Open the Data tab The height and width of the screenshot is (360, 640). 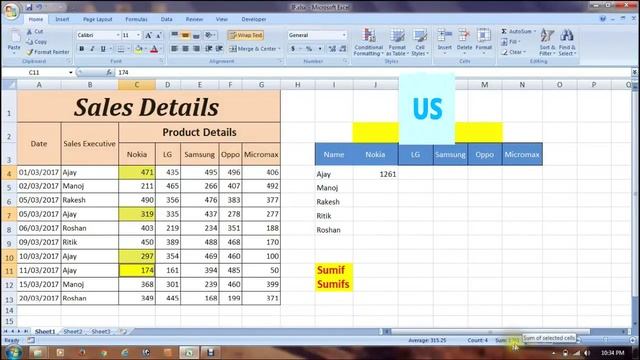click(x=167, y=19)
